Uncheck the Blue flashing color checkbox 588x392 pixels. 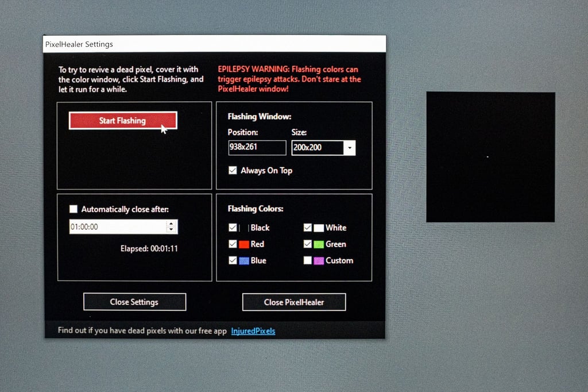coord(233,260)
